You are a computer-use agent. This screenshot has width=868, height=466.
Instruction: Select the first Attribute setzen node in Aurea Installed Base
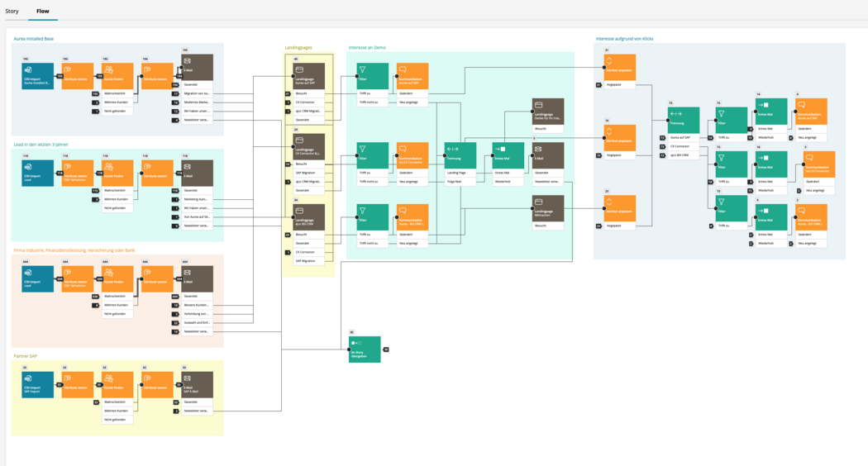point(78,76)
